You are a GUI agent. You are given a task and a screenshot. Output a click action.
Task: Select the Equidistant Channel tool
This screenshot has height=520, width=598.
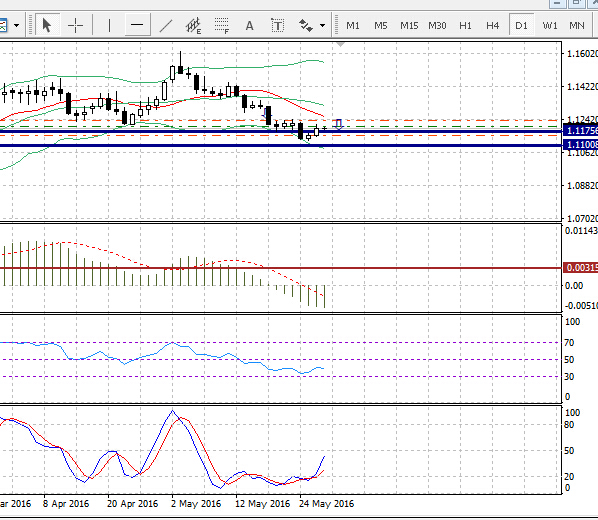pyautogui.click(x=193, y=26)
